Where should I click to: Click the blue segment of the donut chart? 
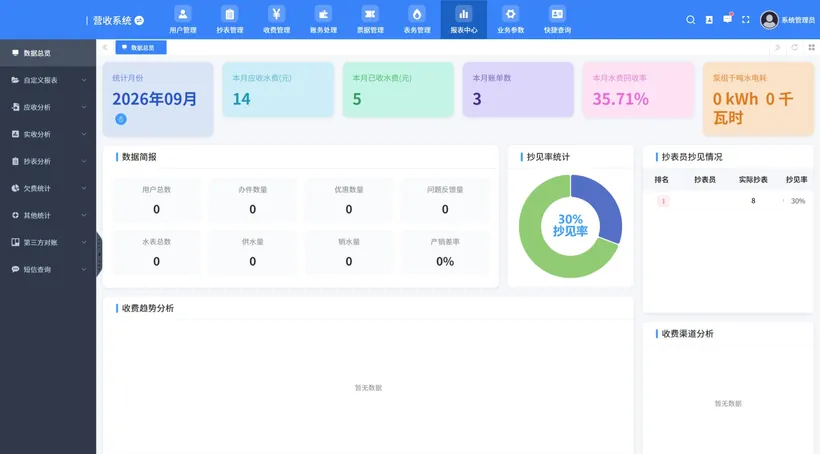601,207
